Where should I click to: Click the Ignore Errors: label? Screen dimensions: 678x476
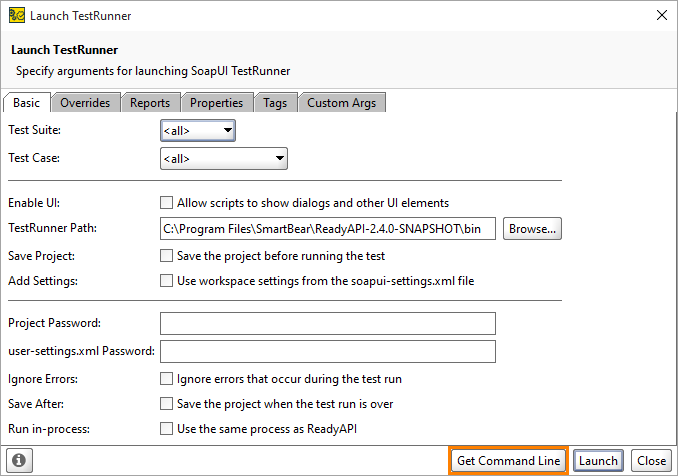[x=43, y=379]
